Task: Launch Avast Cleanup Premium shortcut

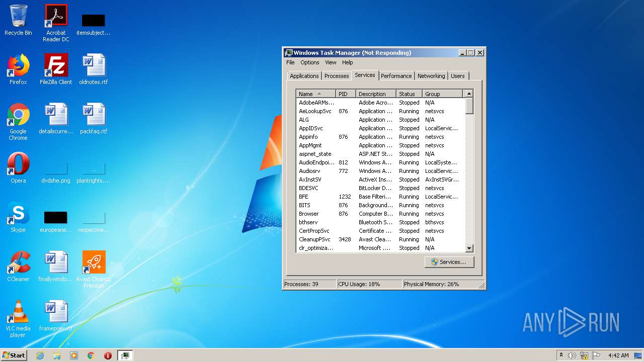Action: pos(94,269)
